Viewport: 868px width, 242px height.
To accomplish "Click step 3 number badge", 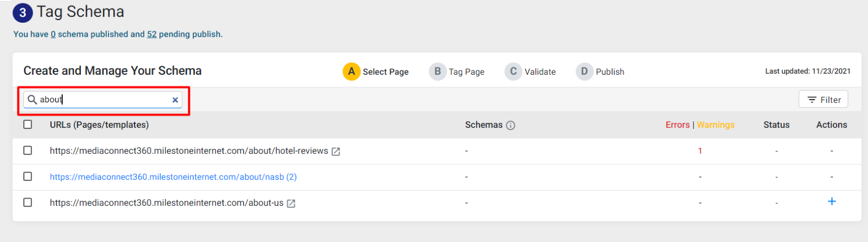I will [23, 13].
